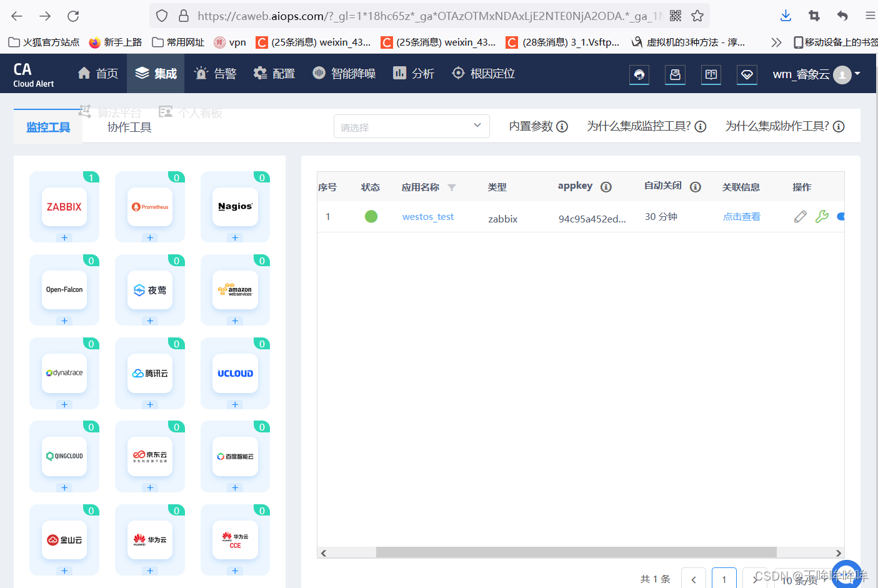
Task: Open the 夜莺 integration card
Action: 150,290
